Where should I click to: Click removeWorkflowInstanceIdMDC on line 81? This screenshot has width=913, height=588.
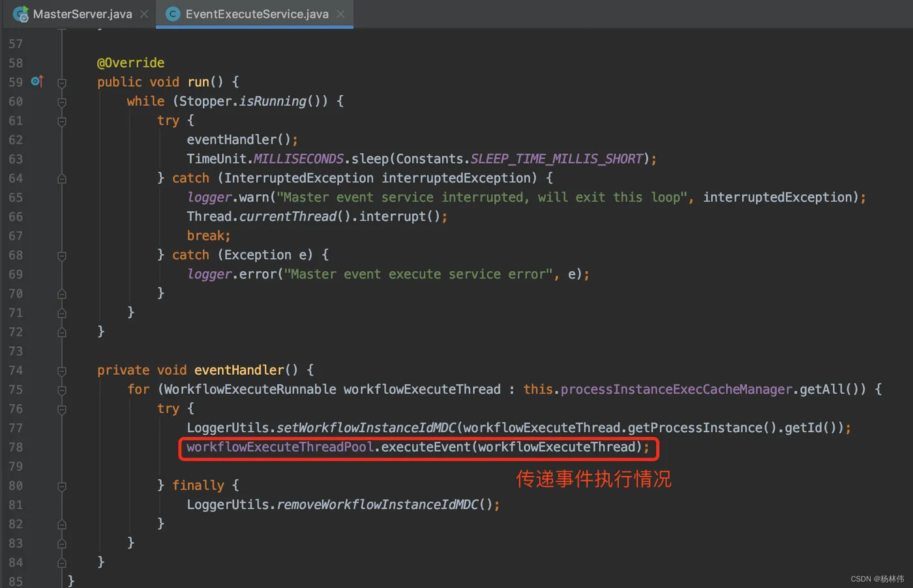tap(378, 505)
